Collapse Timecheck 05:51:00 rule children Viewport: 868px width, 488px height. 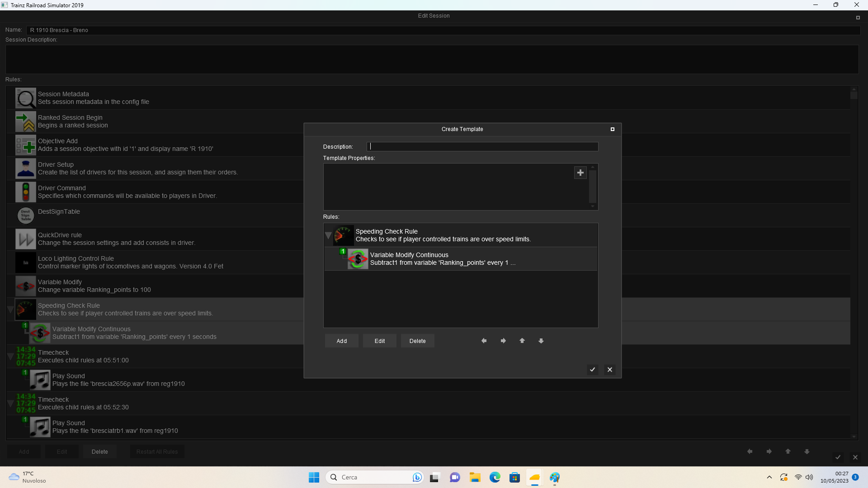click(10, 357)
